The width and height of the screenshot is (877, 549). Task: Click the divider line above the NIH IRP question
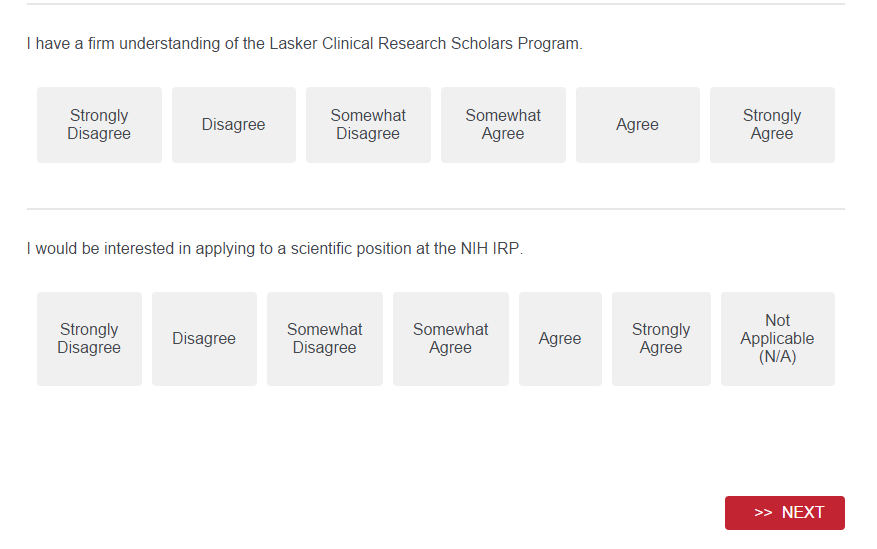point(436,209)
